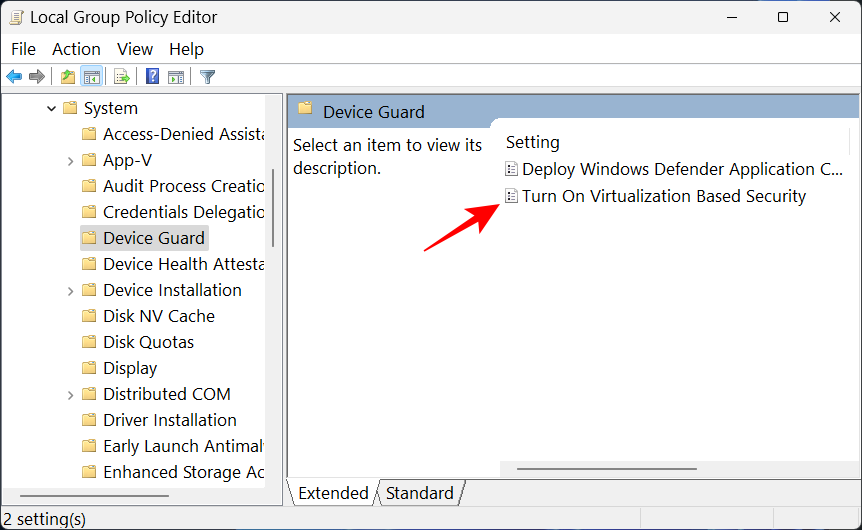Select Deploy Windows Defender Application Control setting

682,169
